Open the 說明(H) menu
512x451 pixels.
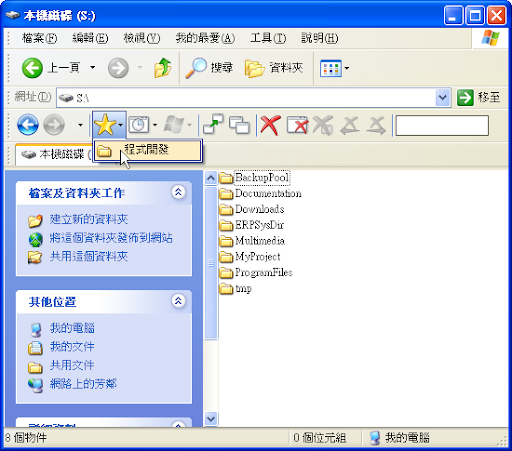(320, 38)
